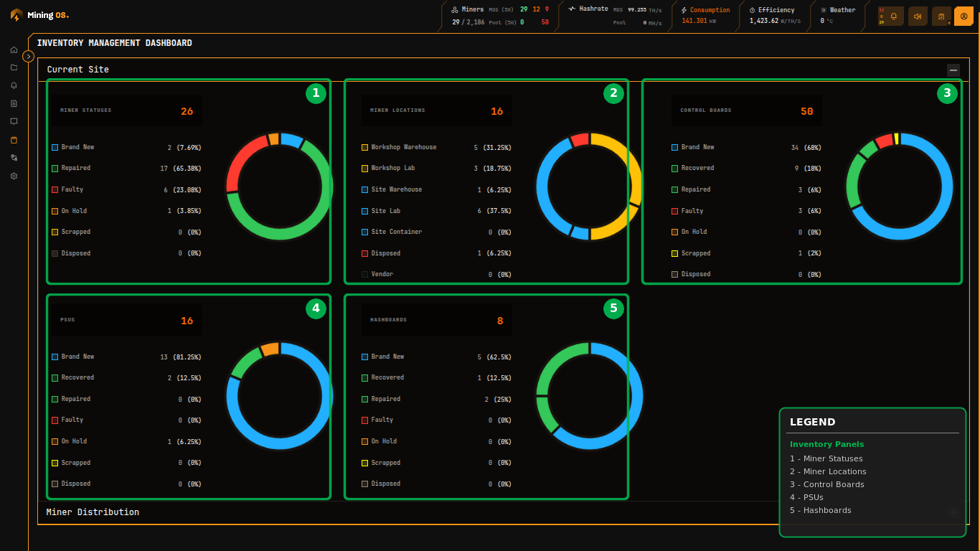Open the comment bubble icon in sidebar
Image resolution: width=980 pixels, height=551 pixels.
point(14,121)
